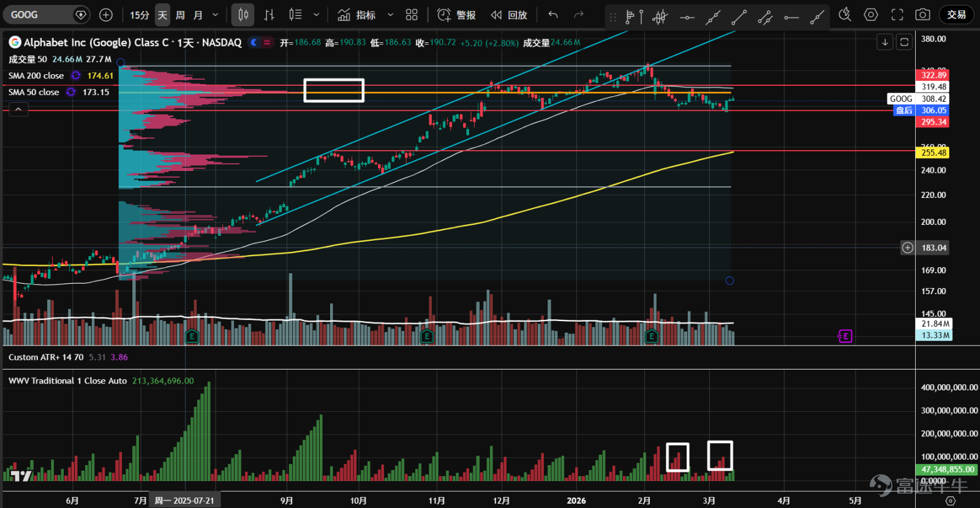Select the trend line drawing tool

739,17
